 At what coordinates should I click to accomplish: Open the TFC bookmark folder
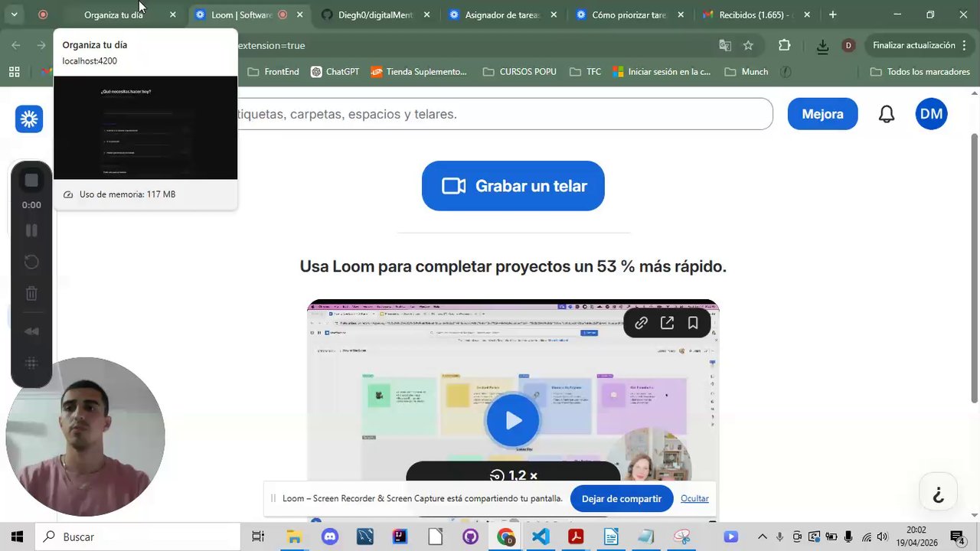tap(586, 72)
